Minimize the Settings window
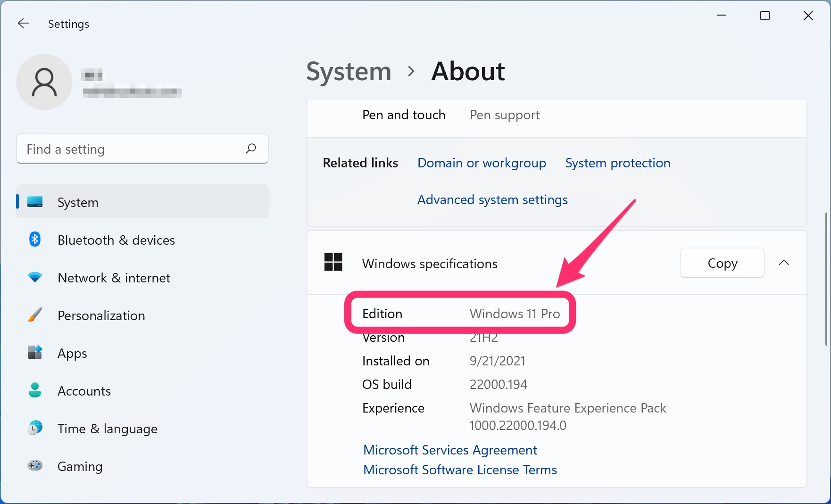This screenshot has height=504, width=831. 722,16
